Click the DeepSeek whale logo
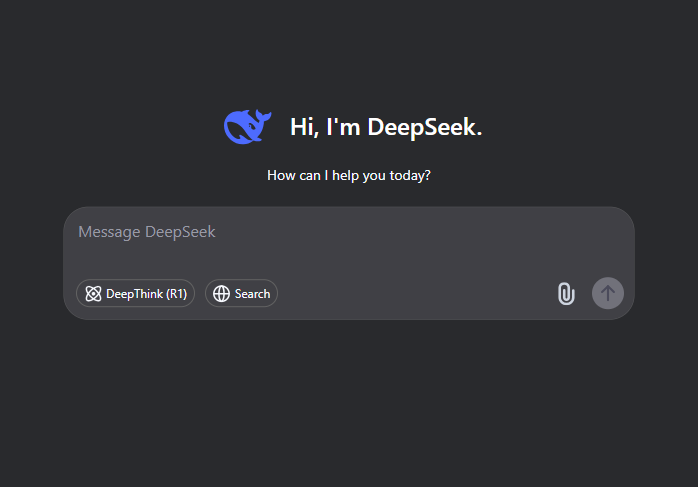Viewport: 698px width, 487px height. [248, 126]
